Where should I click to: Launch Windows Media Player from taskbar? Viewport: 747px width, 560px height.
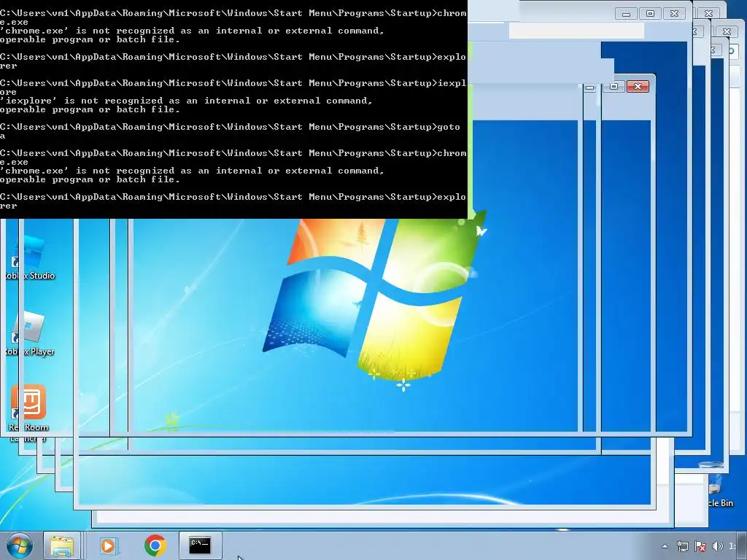[x=108, y=545]
